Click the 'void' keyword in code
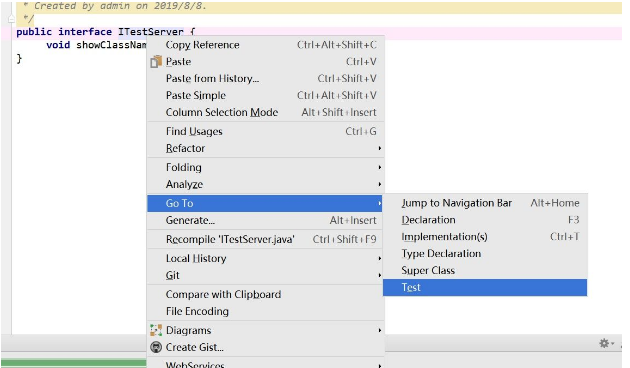Screen dimensions: 630x368 pos(58,45)
